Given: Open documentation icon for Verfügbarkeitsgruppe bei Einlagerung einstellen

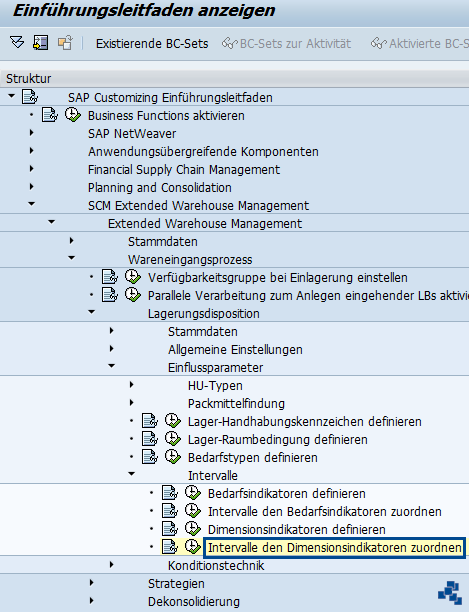Looking at the screenshot, I should tap(110, 277).
